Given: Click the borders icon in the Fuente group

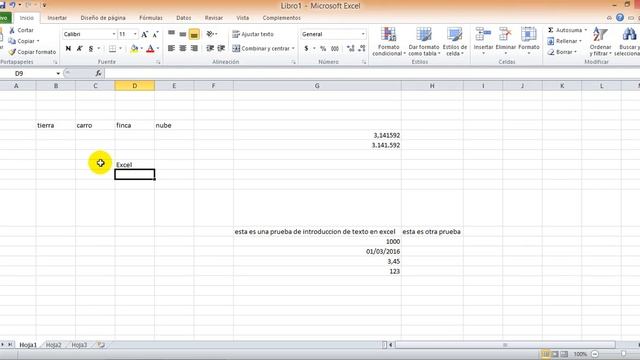Looking at the screenshot, I should click(x=112, y=49).
